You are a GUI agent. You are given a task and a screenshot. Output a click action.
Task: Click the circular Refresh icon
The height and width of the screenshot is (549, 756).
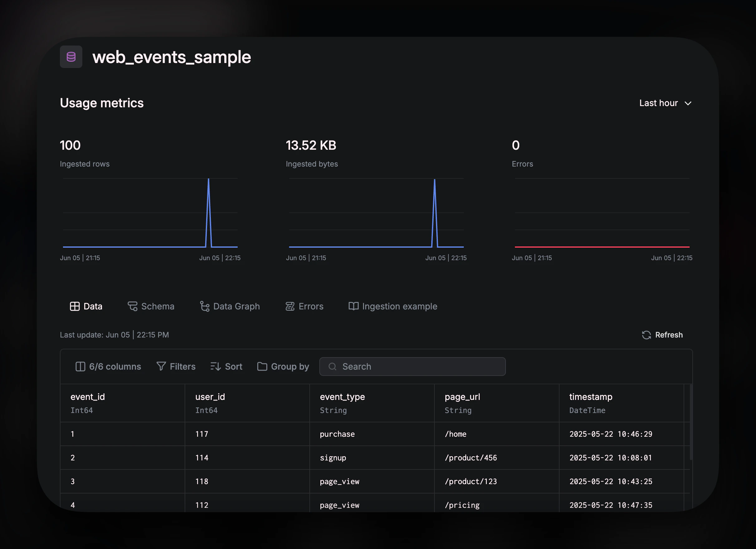coord(646,335)
